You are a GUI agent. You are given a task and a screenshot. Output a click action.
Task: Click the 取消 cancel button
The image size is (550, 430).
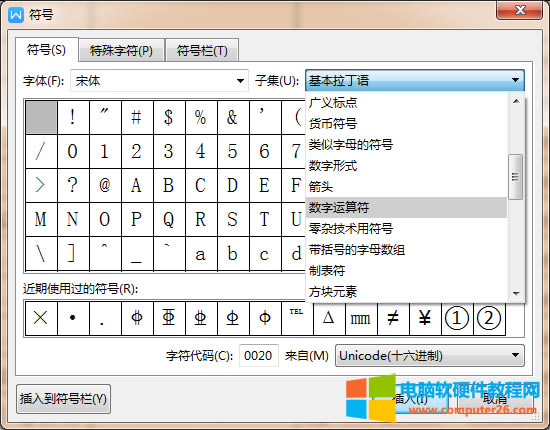(x=495, y=399)
